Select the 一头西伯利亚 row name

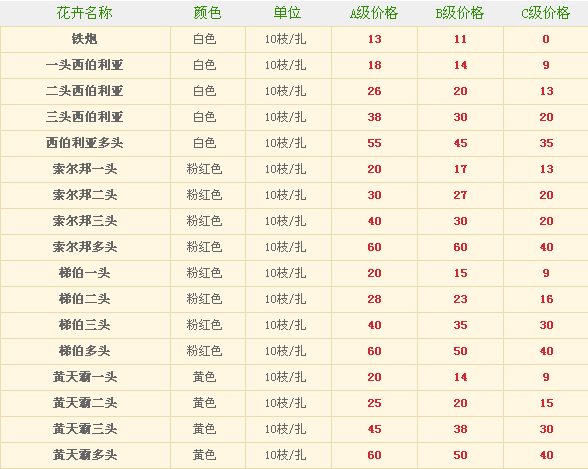coord(85,65)
